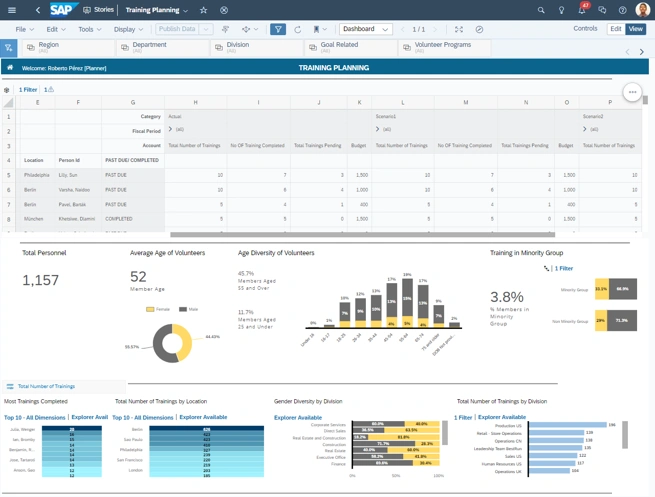Click the '1 Filter' link above table

pos(28,90)
